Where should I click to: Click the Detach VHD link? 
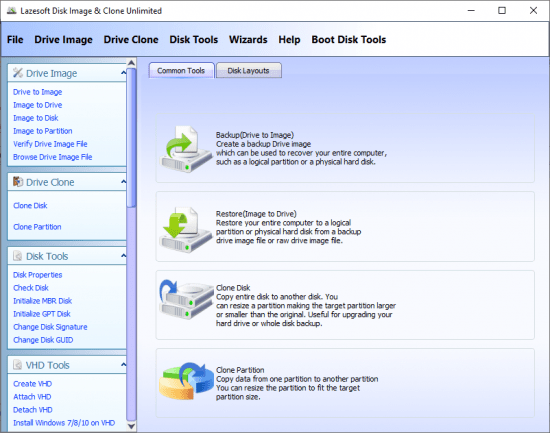[x=33, y=410]
